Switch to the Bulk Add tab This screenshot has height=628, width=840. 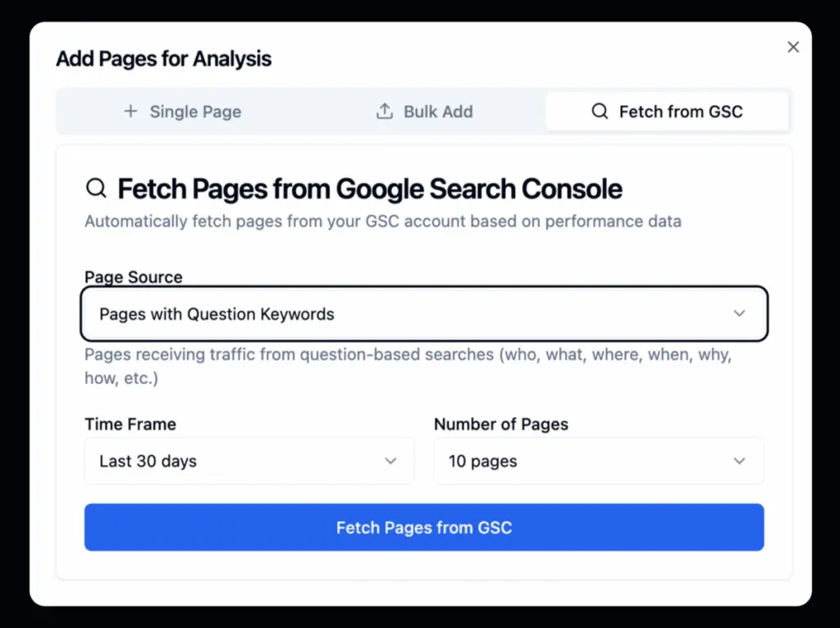coord(423,111)
